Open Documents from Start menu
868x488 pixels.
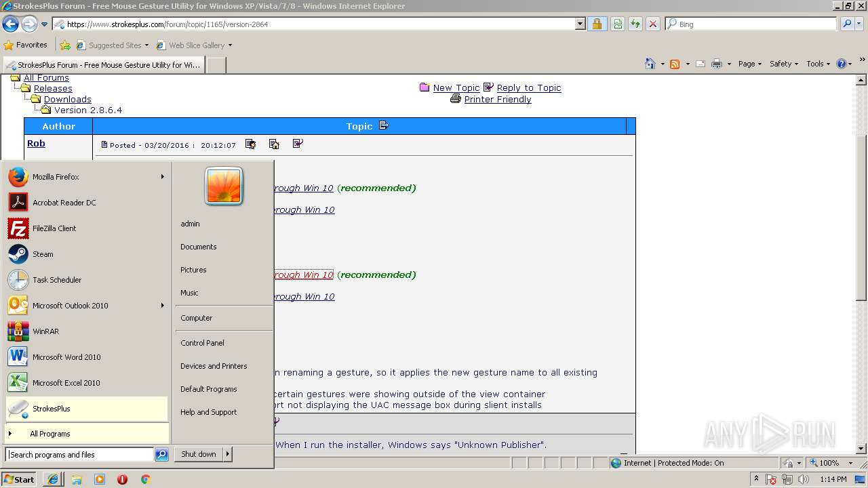pyautogui.click(x=199, y=247)
